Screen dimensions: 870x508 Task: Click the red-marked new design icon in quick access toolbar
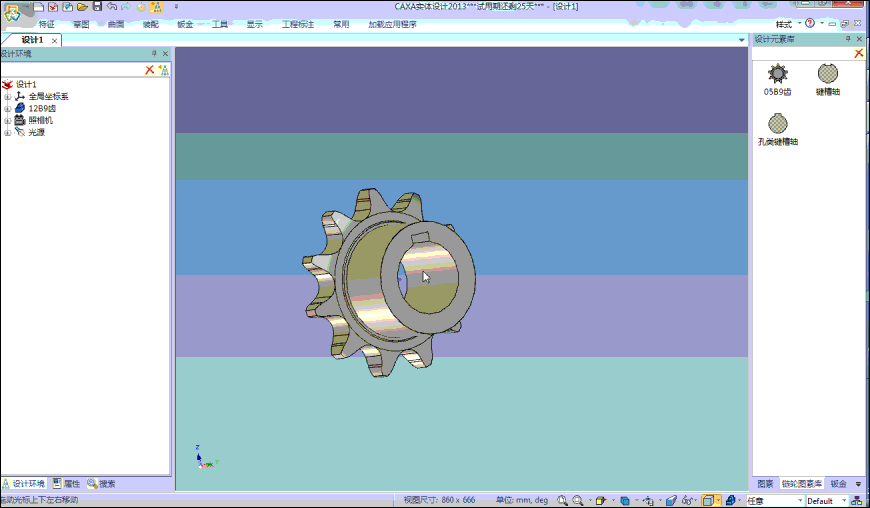click(53, 7)
